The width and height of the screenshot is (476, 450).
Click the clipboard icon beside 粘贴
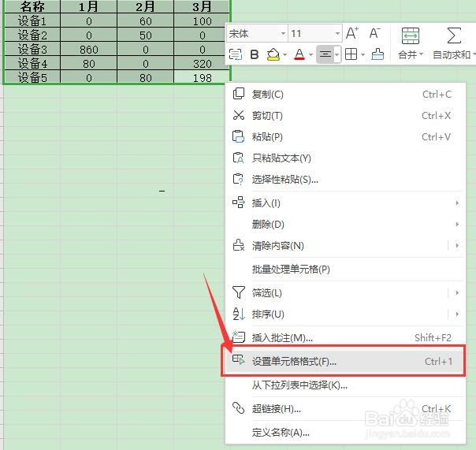238,136
